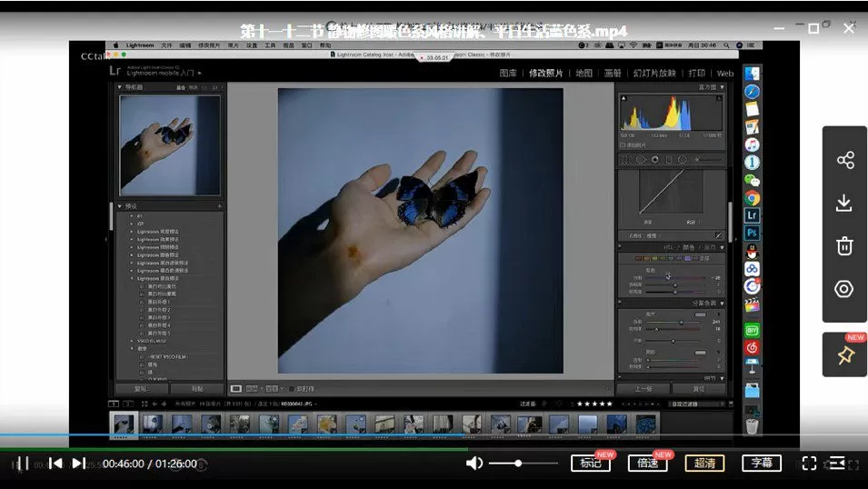This screenshot has width=868, height=489.
Task: Click the 标记 mark button
Action: pos(590,464)
